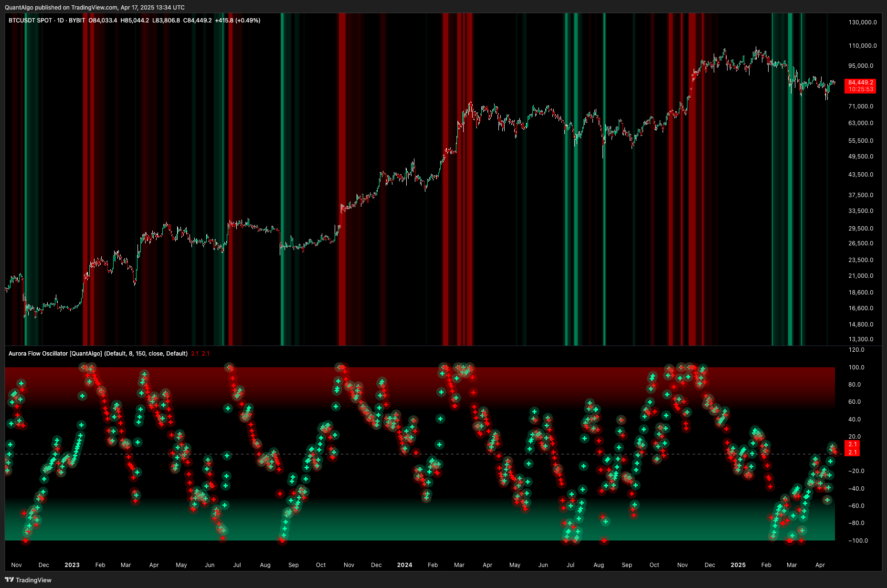The image size is (887, 588).
Task: Click the −40.0 oscillator axis label
Action: pyautogui.click(x=856, y=489)
